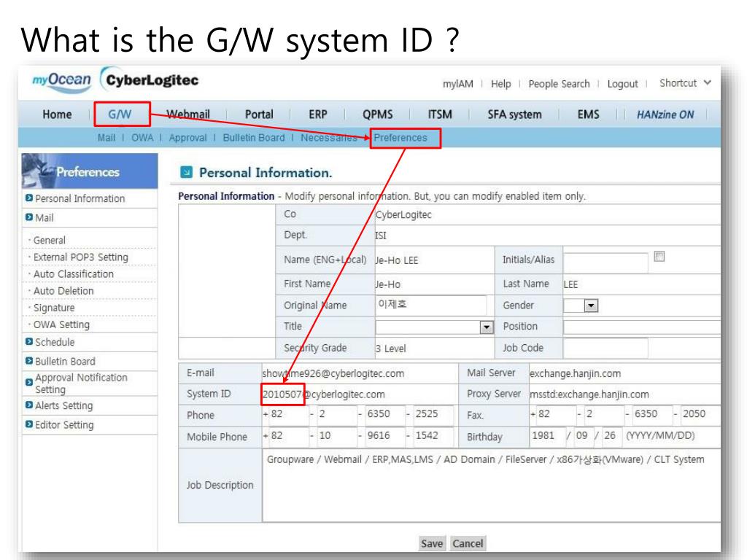Click the Help link
747x560 pixels.
(x=500, y=84)
